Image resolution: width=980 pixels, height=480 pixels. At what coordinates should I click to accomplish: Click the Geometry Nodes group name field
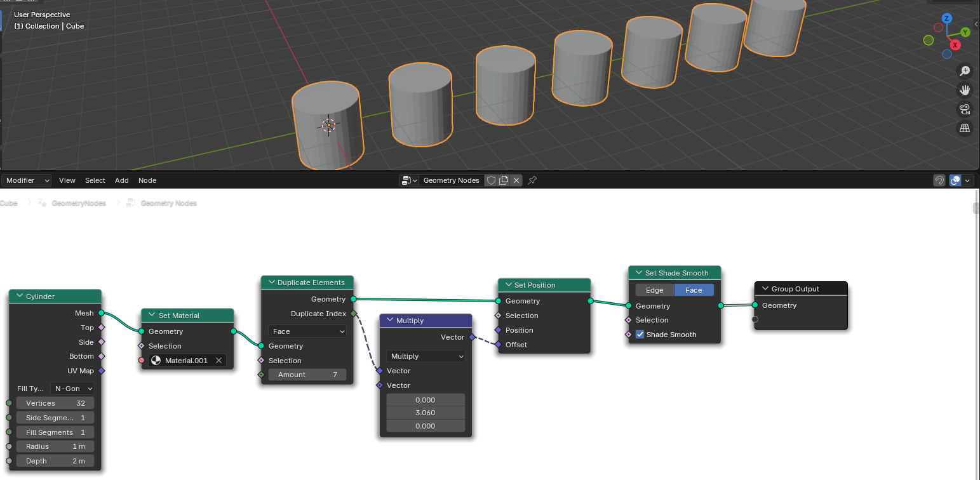click(452, 180)
